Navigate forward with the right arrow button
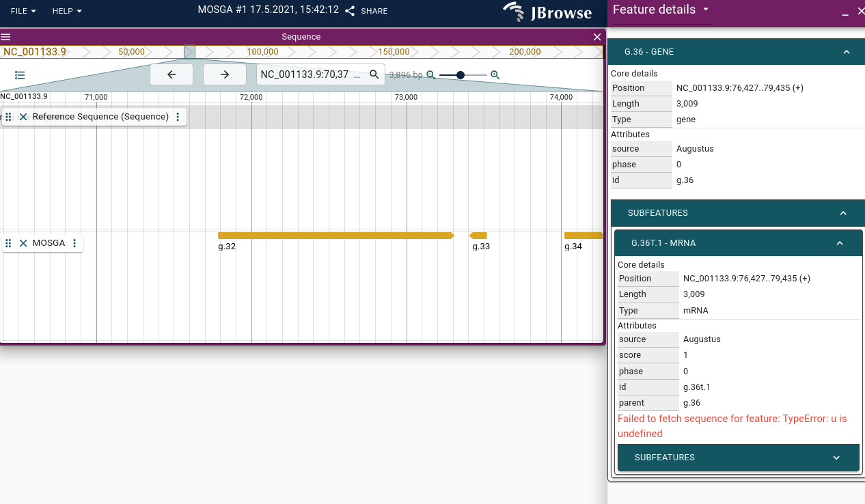 tap(224, 74)
